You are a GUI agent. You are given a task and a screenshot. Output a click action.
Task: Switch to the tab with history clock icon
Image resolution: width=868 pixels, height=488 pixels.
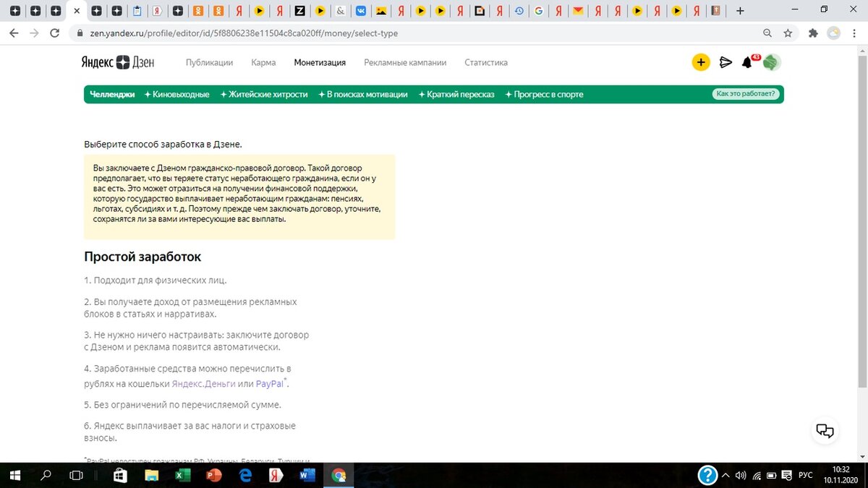(x=519, y=11)
